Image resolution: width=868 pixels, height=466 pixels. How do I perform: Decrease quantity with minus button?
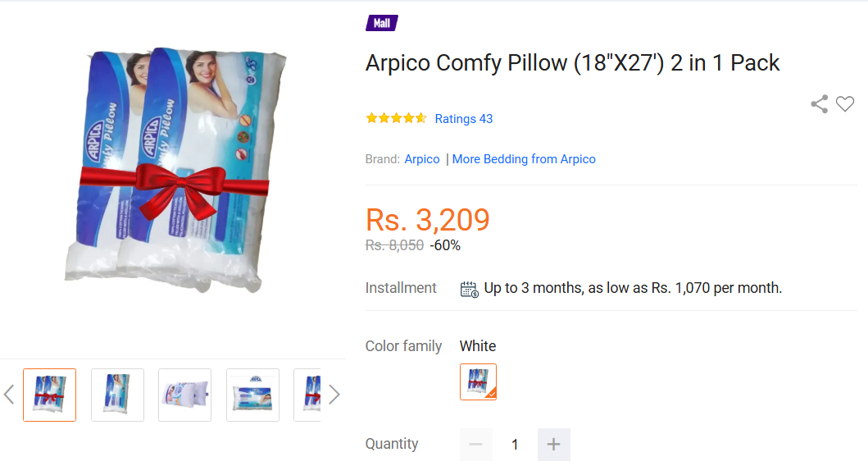point(476,445)
